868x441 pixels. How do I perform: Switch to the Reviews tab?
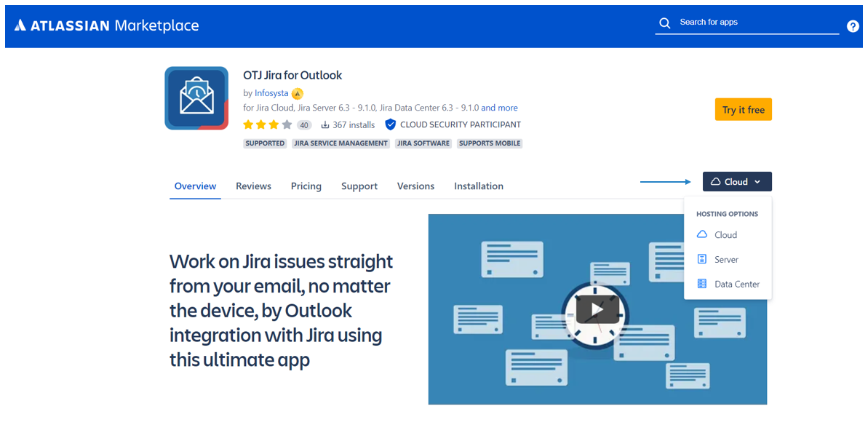point(253,186)
